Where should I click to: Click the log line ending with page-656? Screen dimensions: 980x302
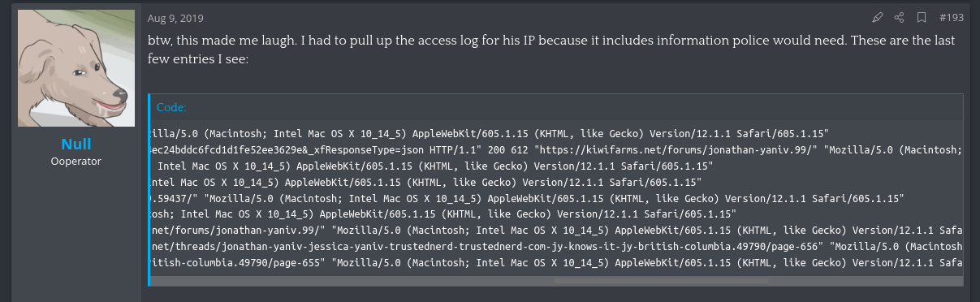[555, 247]
